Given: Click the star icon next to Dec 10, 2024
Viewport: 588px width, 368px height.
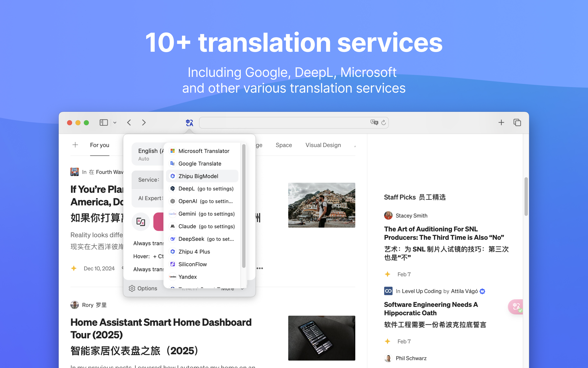Looking at the screenshot, I should click(74, 268).
